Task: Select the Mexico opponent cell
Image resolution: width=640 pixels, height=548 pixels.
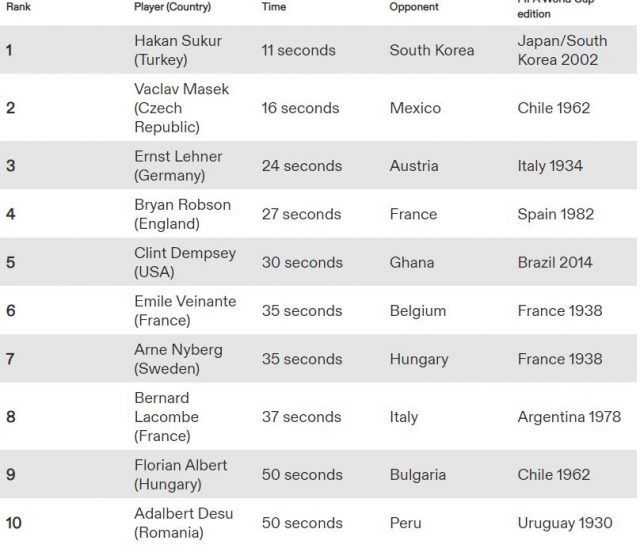Action: pyautogui.click(x=416, y=108)
